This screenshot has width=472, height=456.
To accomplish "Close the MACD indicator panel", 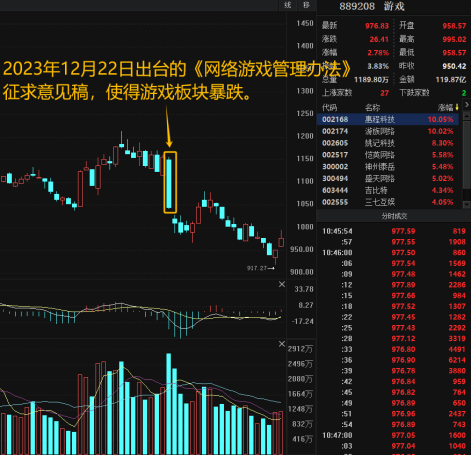I will pos(282,284).
